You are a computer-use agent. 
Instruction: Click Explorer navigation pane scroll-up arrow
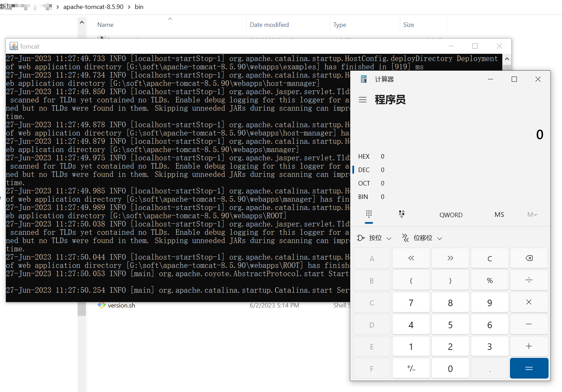click(x=82, y=22)
